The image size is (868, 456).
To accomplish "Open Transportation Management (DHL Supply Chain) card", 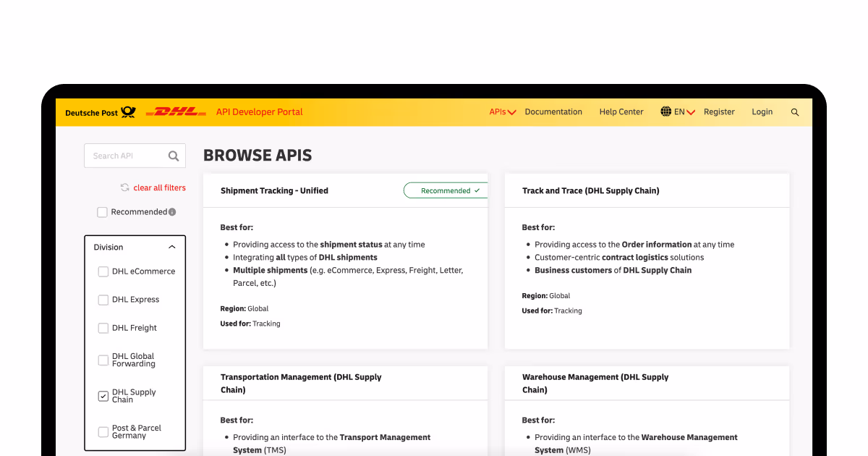I will (301, 384).
